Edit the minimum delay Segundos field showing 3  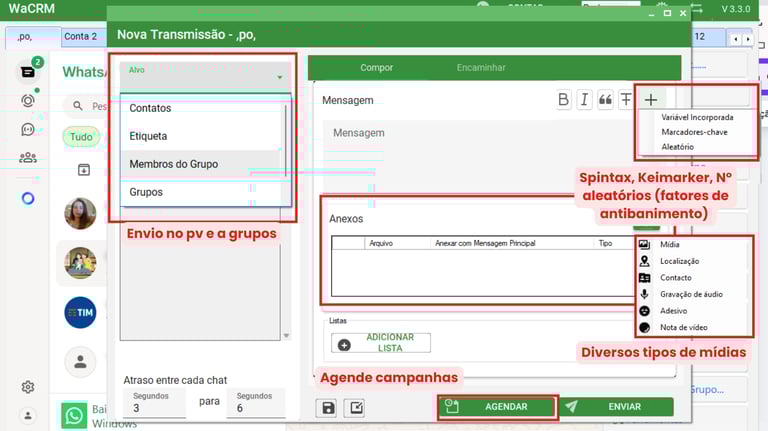coord(155,404)
